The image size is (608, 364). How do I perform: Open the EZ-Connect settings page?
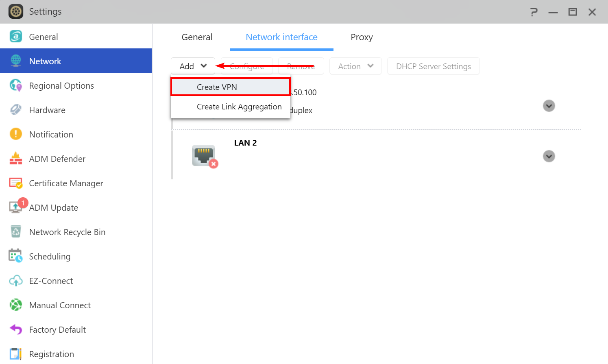(51, 281)
